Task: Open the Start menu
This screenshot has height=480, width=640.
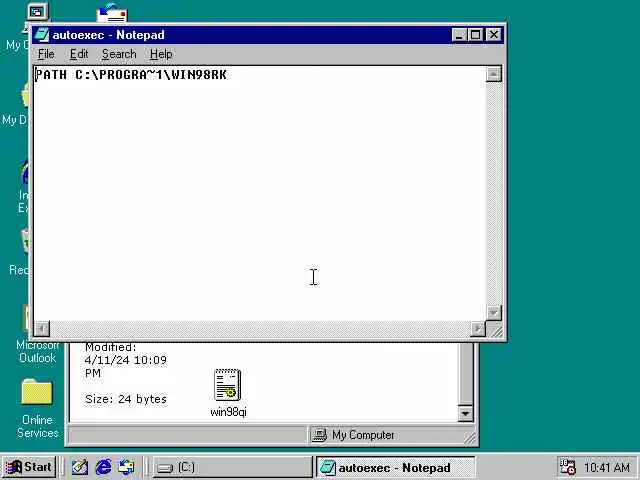Action: pos(29,467)
